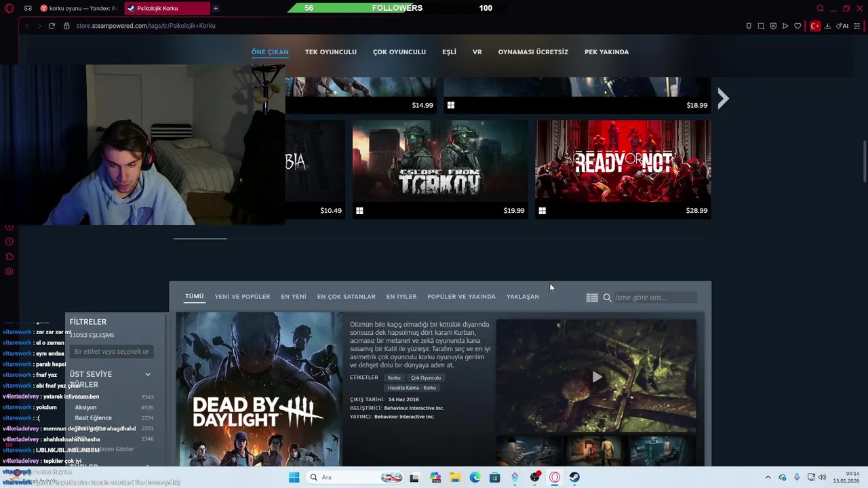
Task: Open the browser downloads icon
Action: pyautogui.click(x=827, y=26)
